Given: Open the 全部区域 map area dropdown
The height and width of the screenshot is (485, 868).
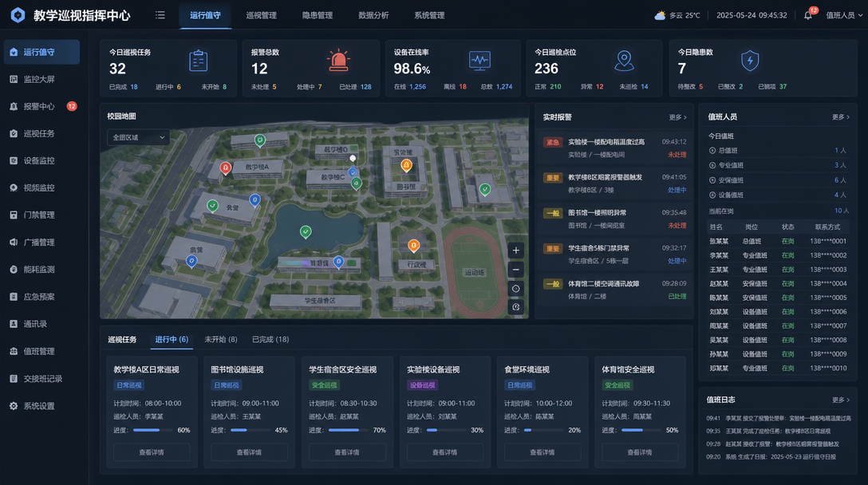Looking at the screenshot, I should coord(138,137).
